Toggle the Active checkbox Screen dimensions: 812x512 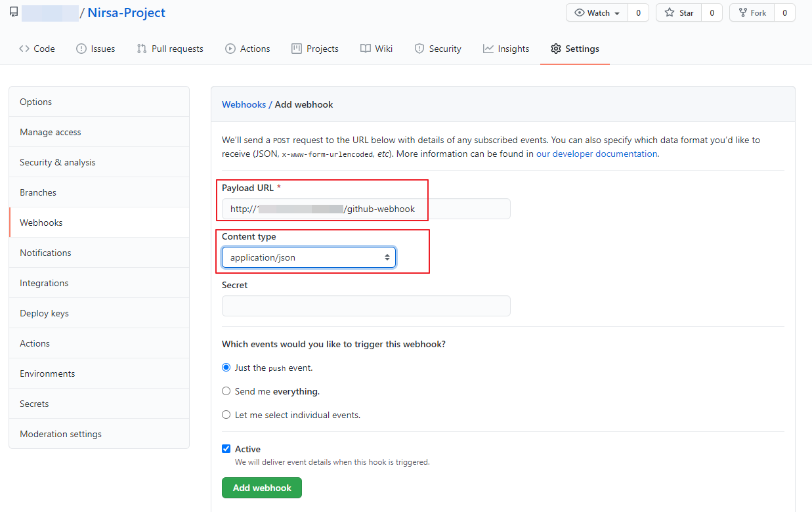tap(226, 449)
